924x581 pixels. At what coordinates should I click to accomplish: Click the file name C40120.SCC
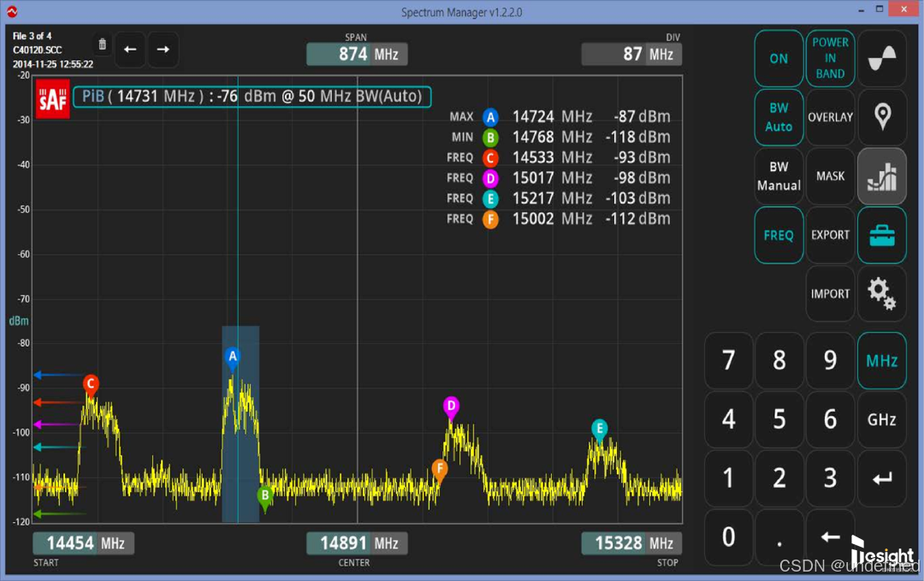click(37, 50)
